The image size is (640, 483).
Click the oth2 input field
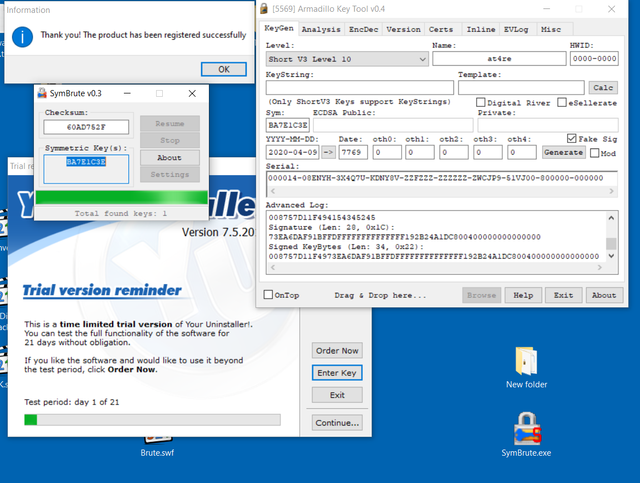click(x=454, y=152)
